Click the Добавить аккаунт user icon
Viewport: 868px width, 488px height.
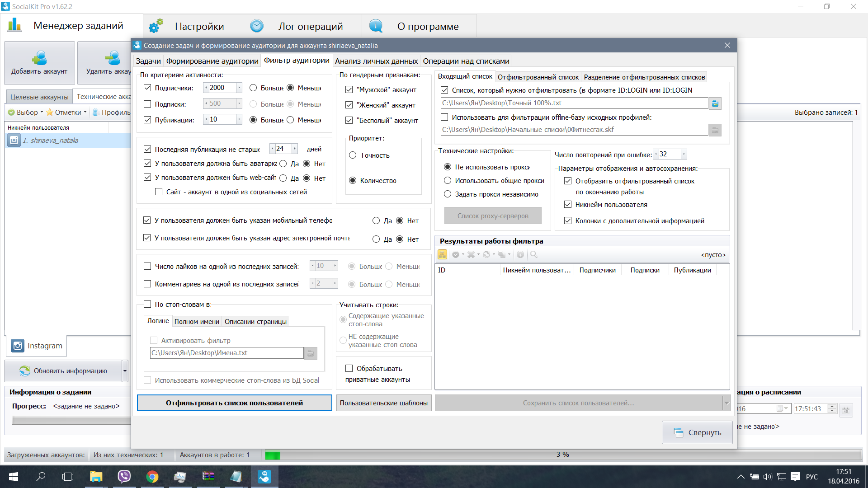click(x=39, y=58)
